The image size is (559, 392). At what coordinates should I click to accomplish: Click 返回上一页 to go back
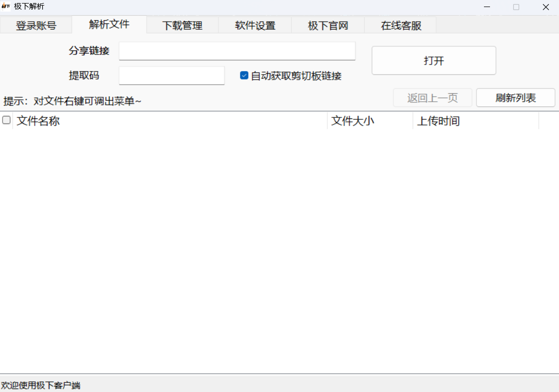coord(432,97)
